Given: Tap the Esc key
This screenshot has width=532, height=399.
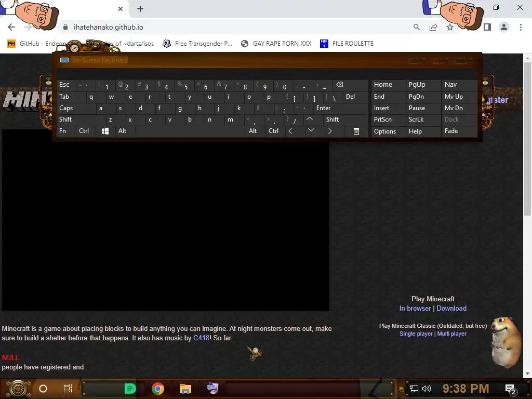Looking at the screenshot, I should pyautogui.click(x=66, y=85).
